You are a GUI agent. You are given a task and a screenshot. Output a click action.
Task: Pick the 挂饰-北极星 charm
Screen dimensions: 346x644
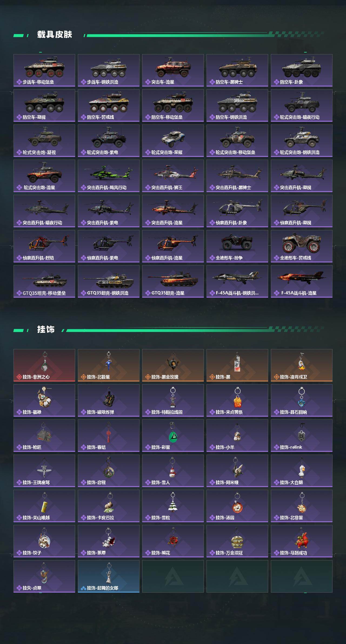click(x=109, y=365)
